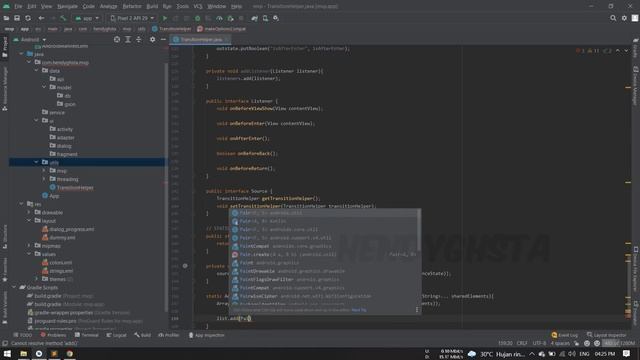The image size is (640, 360).
Task: Click the Expand All icon in Project panel
Action: click(128, 39)
